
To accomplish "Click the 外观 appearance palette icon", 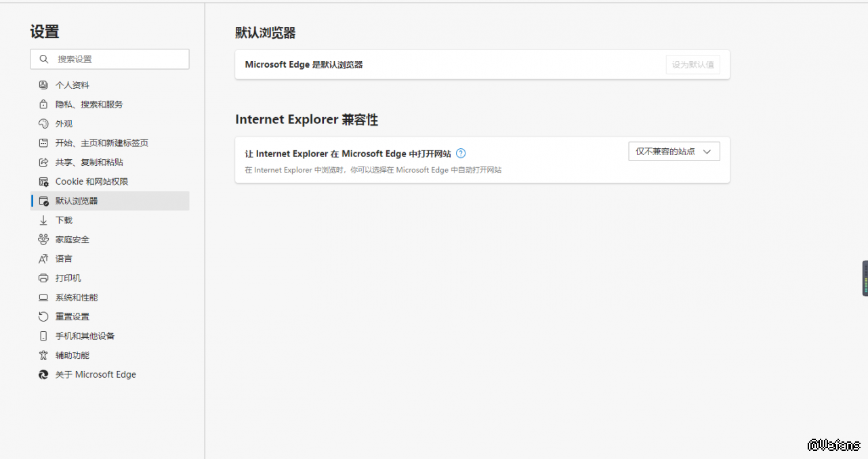I will coord(43,124).
